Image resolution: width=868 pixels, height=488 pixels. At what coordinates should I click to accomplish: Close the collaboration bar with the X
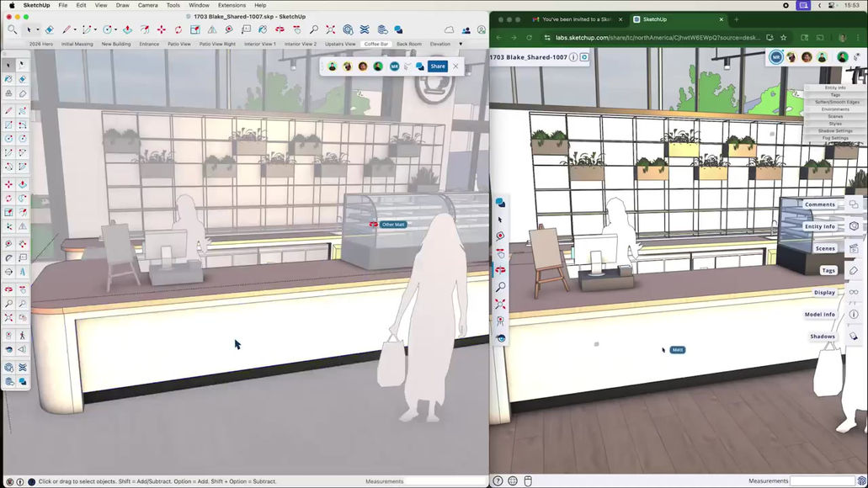click(x=455, y=66)
